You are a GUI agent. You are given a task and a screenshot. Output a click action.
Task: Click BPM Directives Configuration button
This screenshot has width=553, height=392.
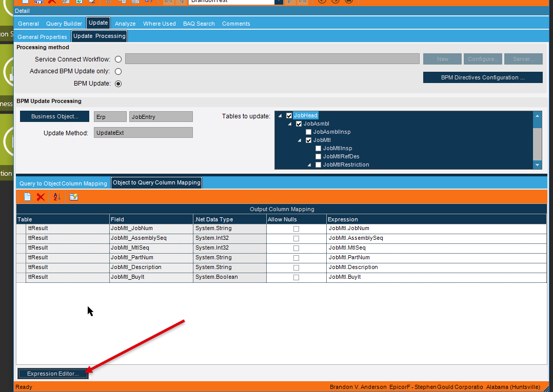(482, 77)
